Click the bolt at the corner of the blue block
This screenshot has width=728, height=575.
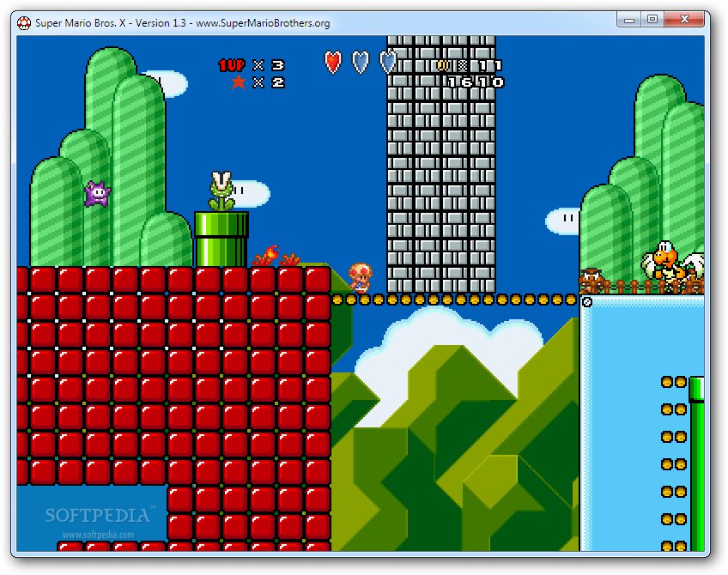(587, 302)
